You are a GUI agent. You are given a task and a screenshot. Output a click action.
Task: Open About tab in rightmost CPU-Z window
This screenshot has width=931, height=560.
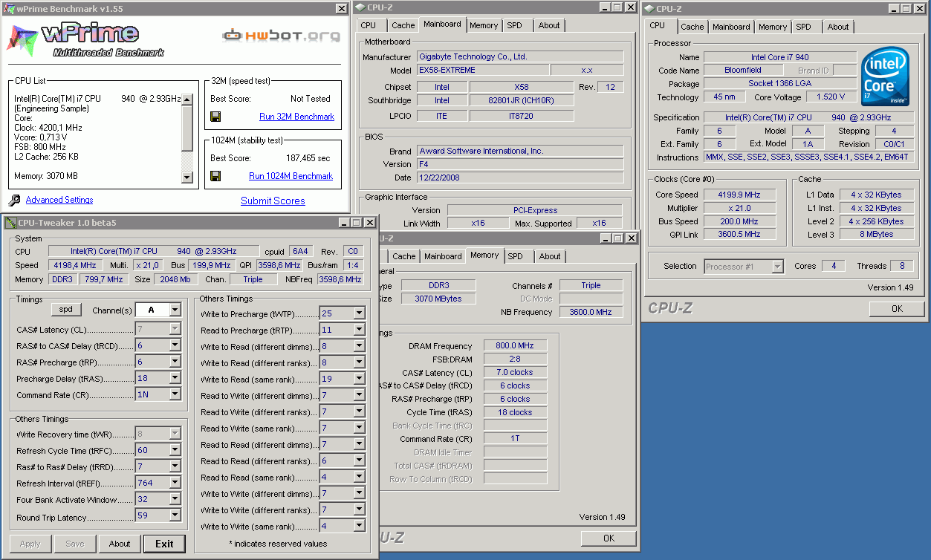(x=838, y=27)
